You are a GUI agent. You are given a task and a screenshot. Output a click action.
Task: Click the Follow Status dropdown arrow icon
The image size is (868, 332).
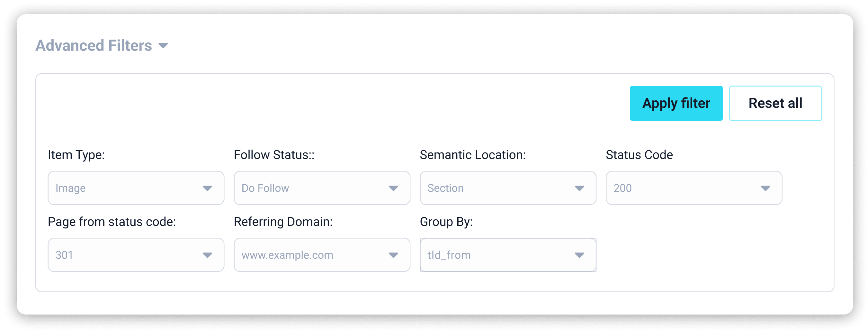[393, 188]
